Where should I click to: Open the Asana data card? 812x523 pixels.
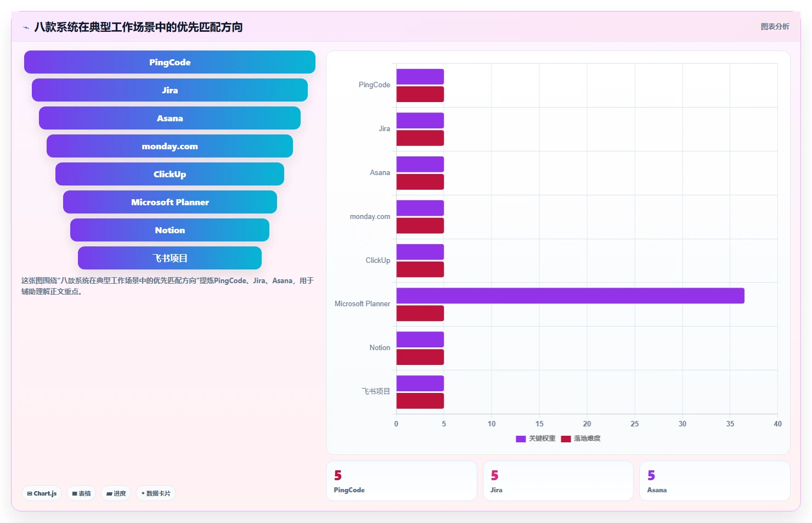714,481
